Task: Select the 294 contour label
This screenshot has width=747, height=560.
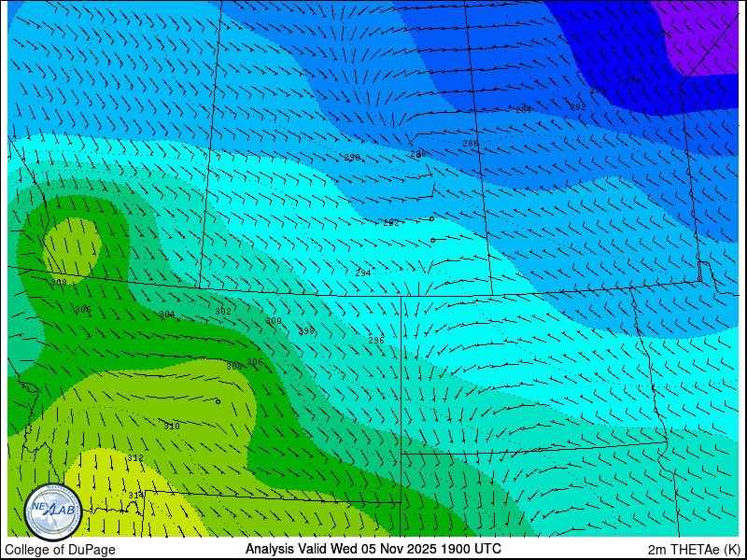Action: click(x=363, y=273)
